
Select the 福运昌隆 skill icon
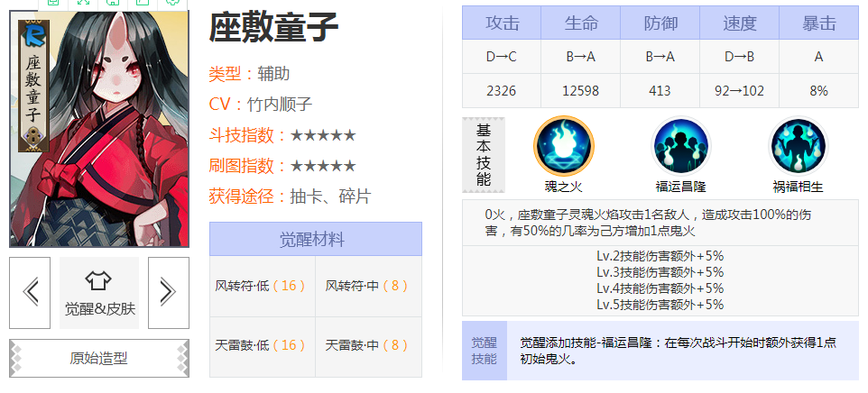pos(681,145)
